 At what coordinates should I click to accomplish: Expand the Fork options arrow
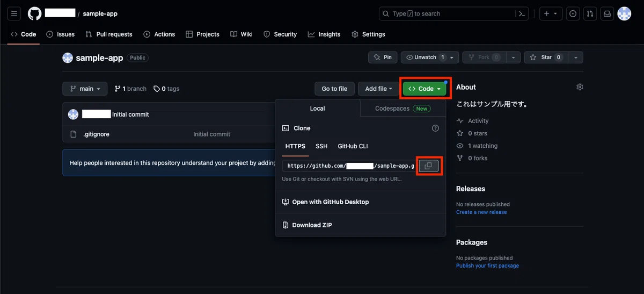click(x=514, y=58)
